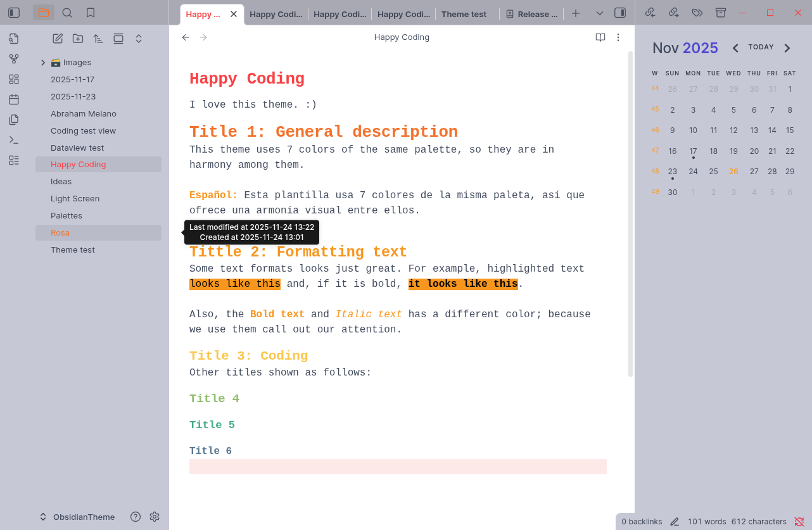This screenshot has width=812, height=530.
Task: Open note 2025-11-17
Action: [x=98, y=80]
